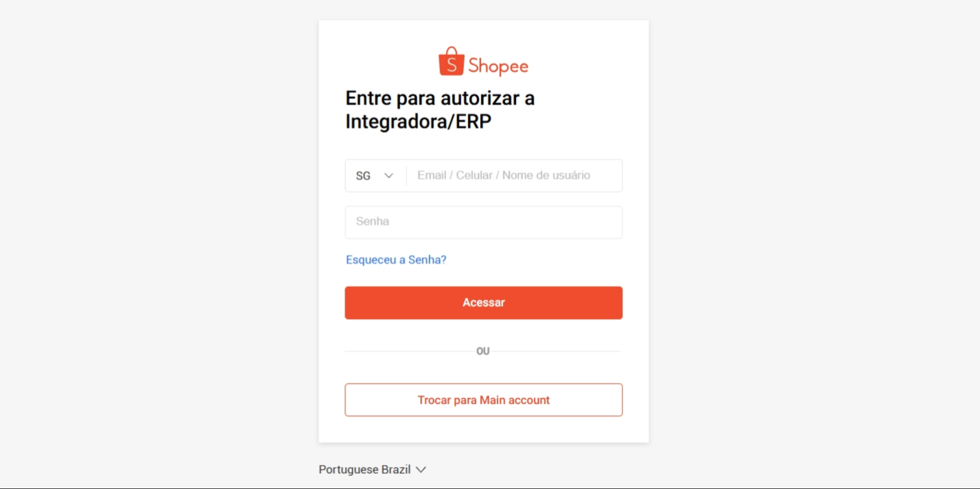The image size is (980, 489).
Task: Click the vertical separator after SG selector
Action: [406, 176]
